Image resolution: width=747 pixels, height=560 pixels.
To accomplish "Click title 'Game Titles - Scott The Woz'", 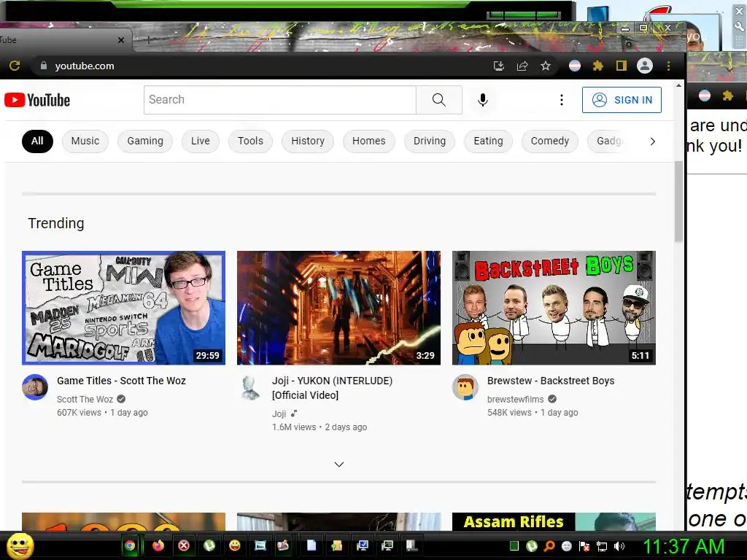I will (x=122, y=381).
